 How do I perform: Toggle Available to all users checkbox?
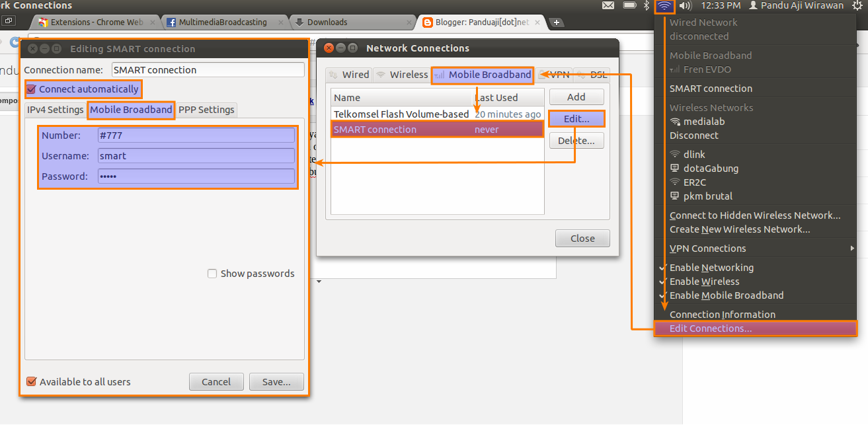[x=31, y=381]
